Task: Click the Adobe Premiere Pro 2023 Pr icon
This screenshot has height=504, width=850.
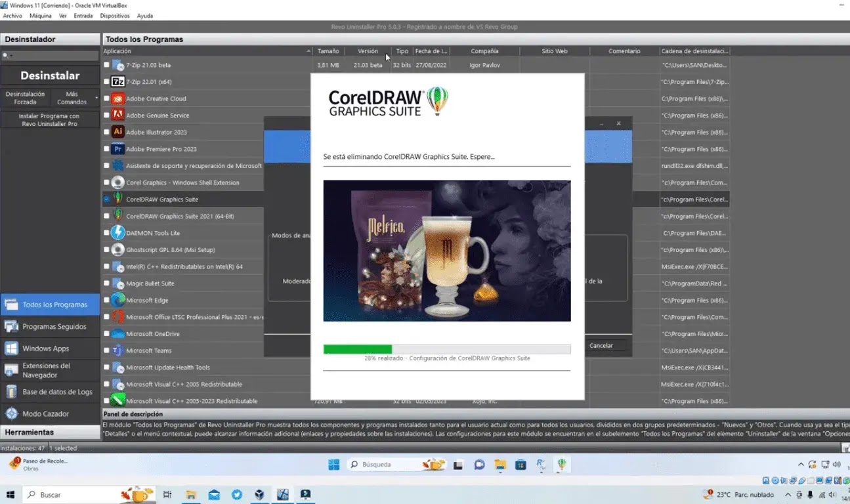Action: 118,149
